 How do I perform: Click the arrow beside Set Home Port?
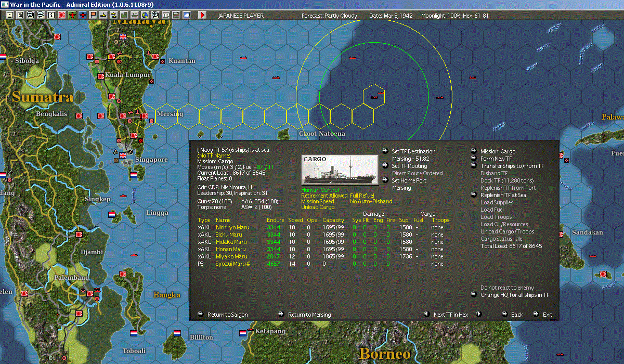pyautogui.click(x=385, y=180)
